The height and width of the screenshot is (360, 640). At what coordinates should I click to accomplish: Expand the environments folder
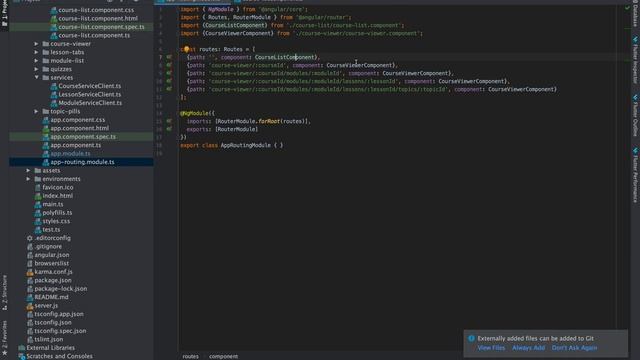pyautogui.click(x=28, y=179)
